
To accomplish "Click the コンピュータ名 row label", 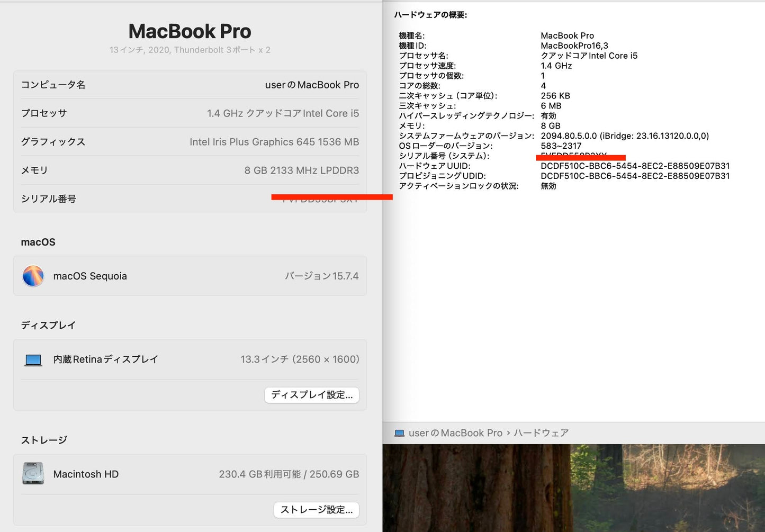I will [53, 85].
